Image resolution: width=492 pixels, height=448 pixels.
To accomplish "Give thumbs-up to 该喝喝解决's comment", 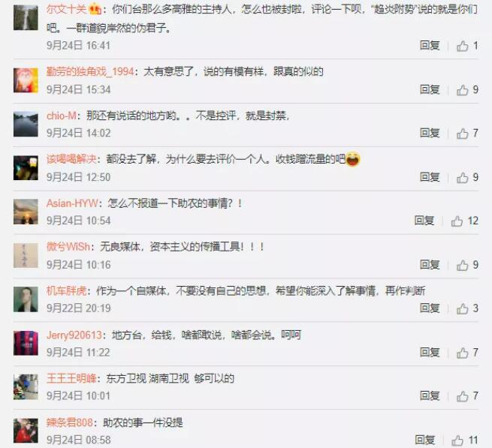I will click(x=462, y=178).
